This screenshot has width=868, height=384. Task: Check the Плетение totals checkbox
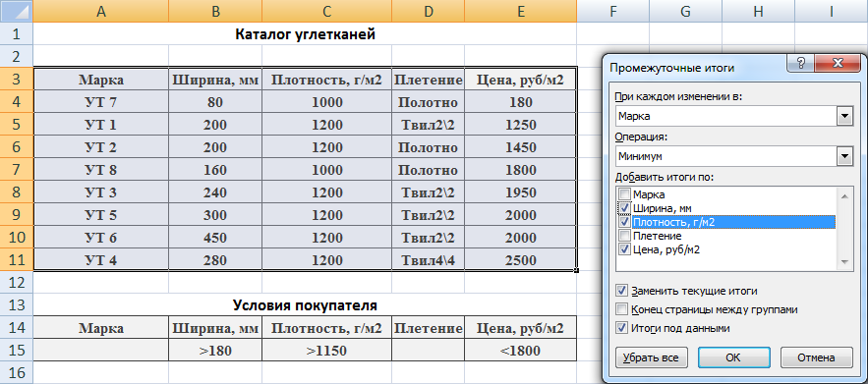tap(625, 235)
